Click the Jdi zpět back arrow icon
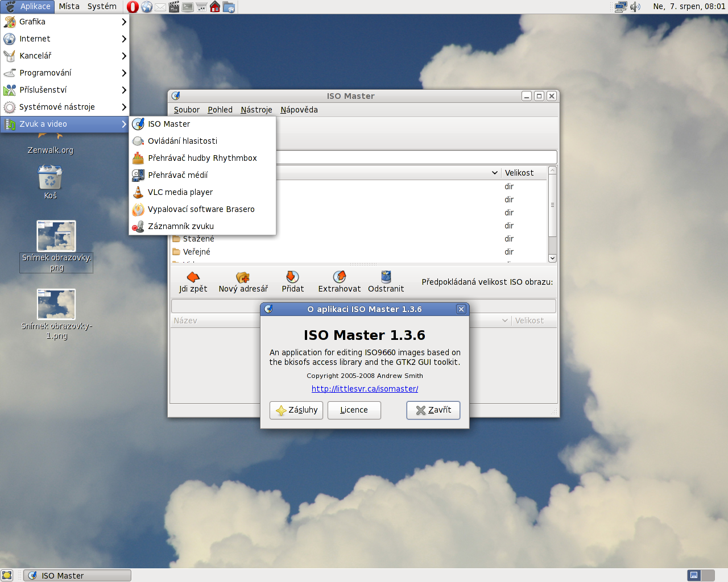The image size is (728, 582). pos(193,277)
